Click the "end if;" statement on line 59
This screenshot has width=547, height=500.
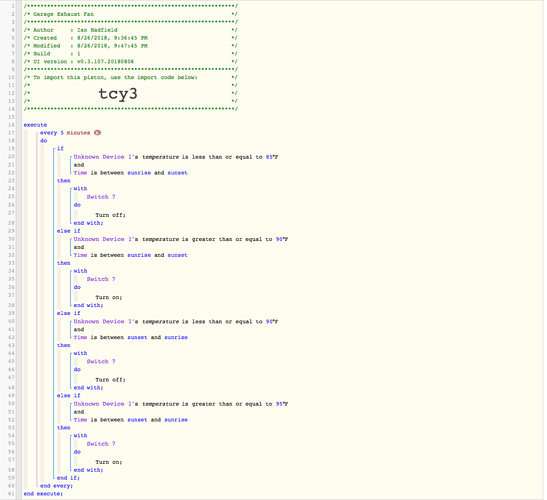click(x=68, y=478)
